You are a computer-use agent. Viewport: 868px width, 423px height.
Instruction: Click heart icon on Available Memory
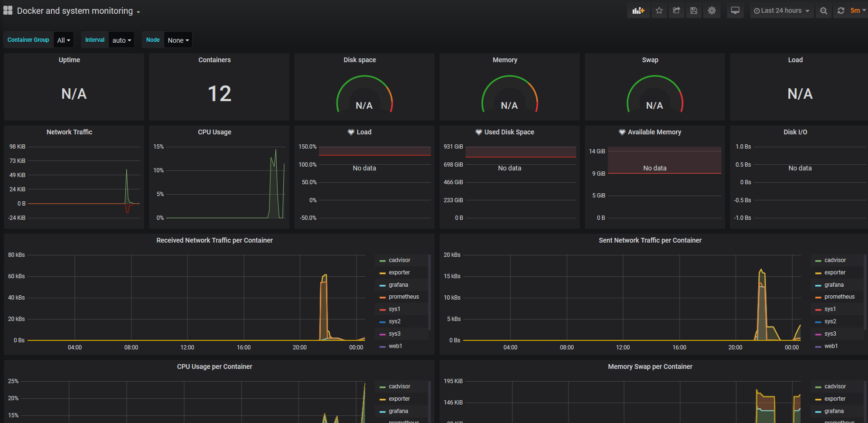pyautogui.click(x=622, y=132)
